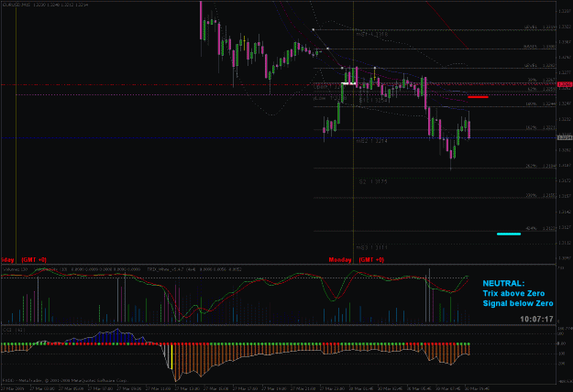Click the 424% Fibonacci level label
The image size is (573, 392).
531,228
